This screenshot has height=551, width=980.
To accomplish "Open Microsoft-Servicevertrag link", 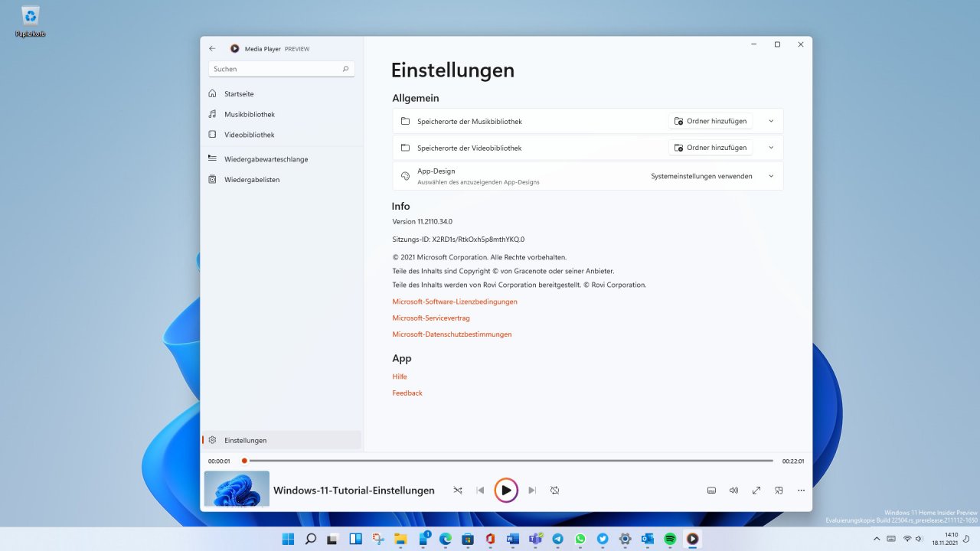I will point(431,318).
